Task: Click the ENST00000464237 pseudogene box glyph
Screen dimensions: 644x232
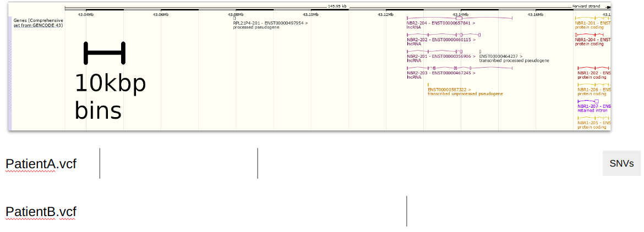Action: pyautogui.click(x=480, y=51)
